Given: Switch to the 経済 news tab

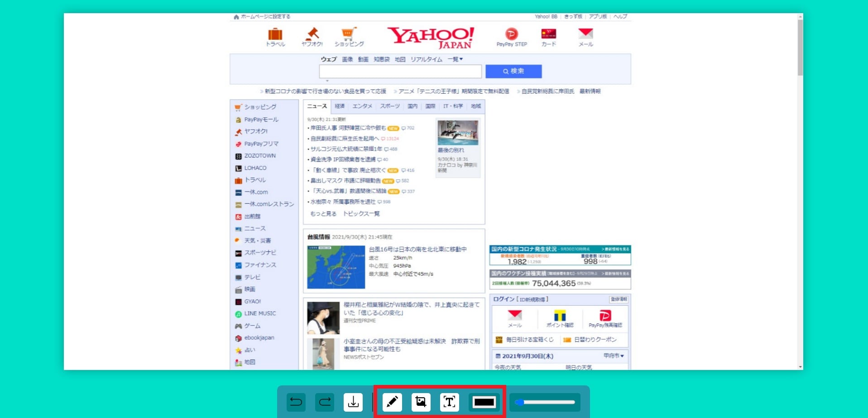Looking at the screenshot, I should click(340, 106).
